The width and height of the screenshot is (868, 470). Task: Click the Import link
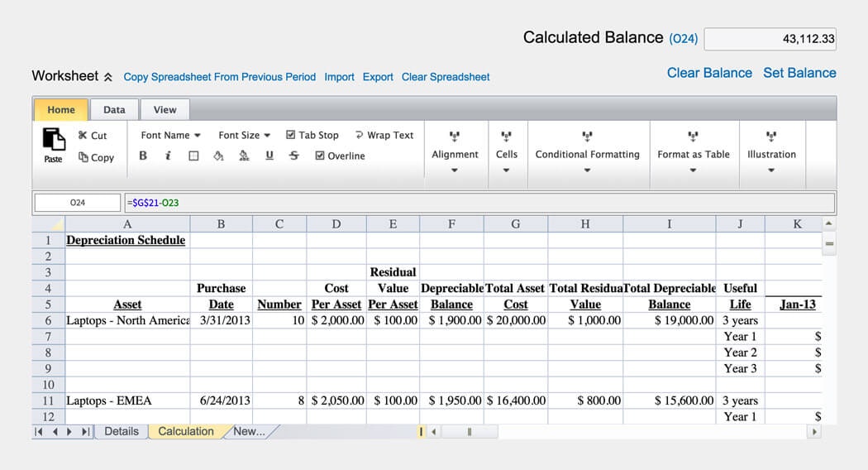click(x=339, y=77)
